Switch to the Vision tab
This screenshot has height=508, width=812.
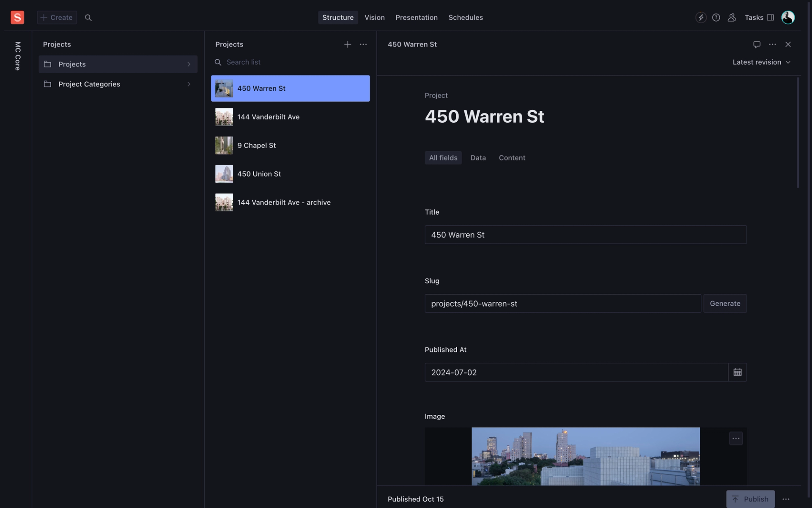(x=374, y=17)
